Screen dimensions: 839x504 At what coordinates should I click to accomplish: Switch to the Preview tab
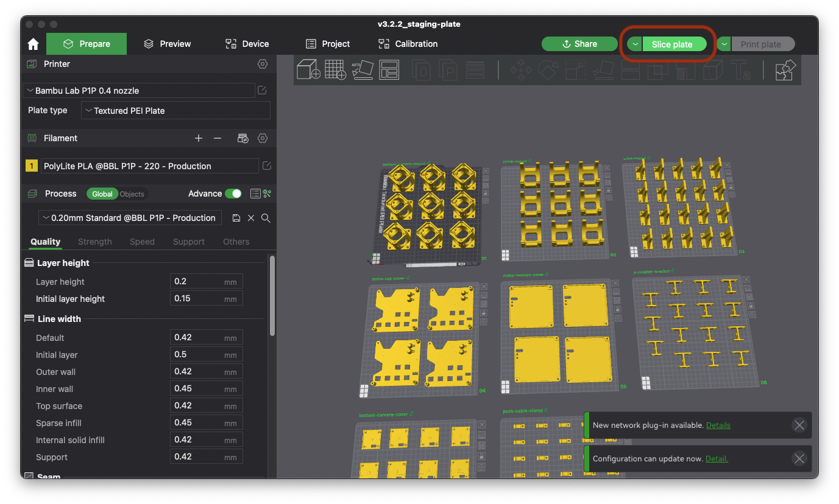(x=168, y=44)
